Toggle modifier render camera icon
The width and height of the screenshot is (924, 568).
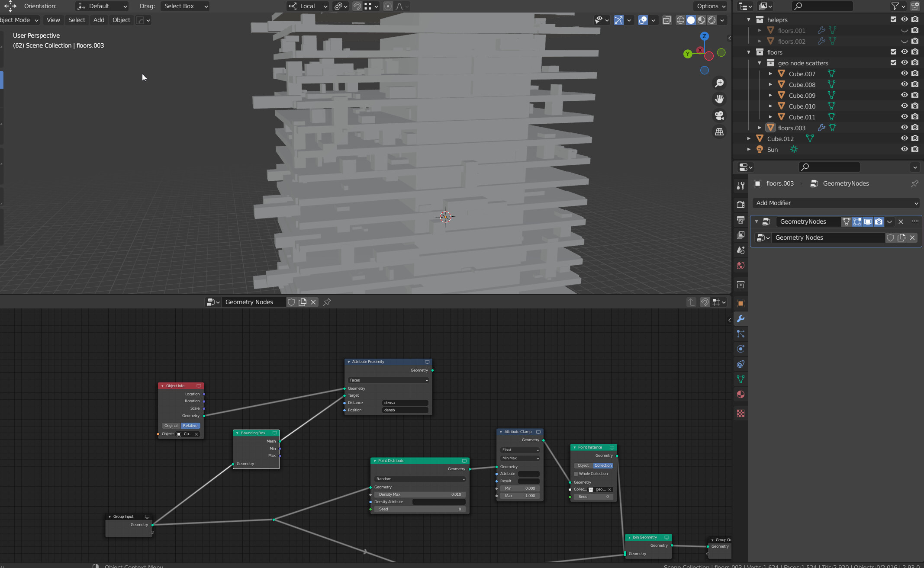pos(879,221)
